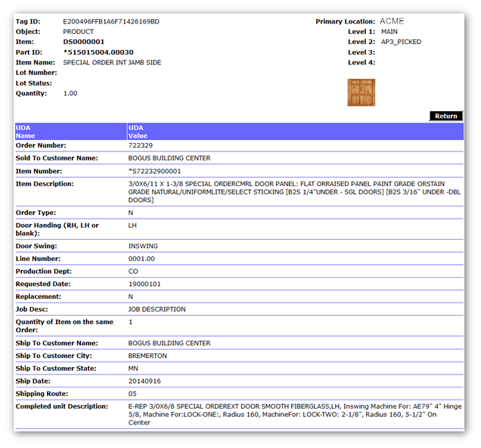Click Primary Location value ACME
The height and width of the screenshot is (448, 481).
click(x=392, y=21)
